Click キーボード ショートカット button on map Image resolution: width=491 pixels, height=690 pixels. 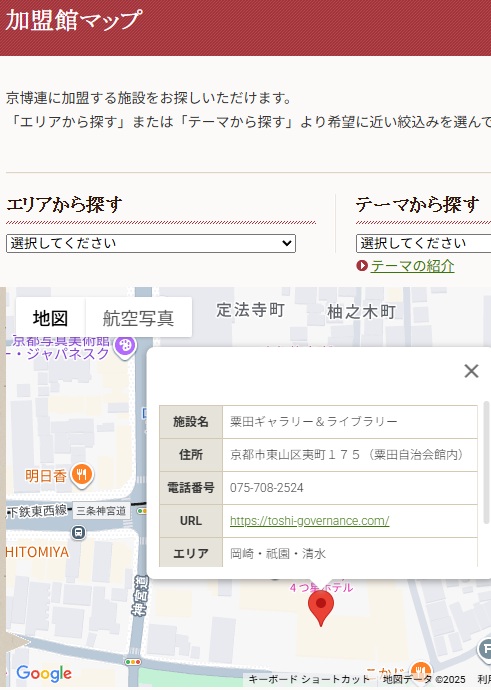tap(309, 679)
